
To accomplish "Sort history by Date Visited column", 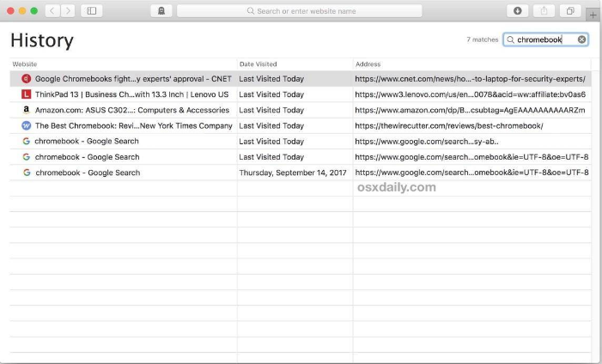I will click(x=294, y=64).
